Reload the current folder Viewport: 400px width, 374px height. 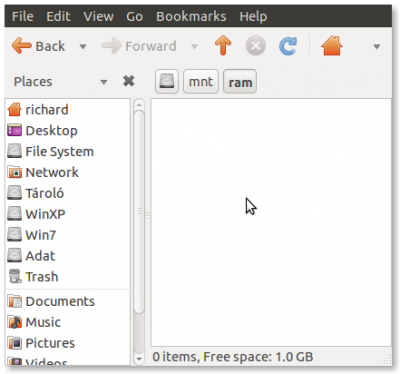tap(288, 46)
